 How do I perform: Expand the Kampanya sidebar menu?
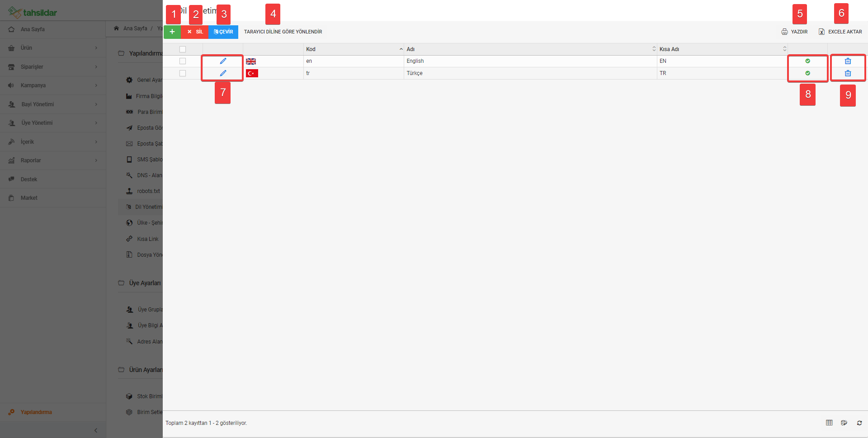[53, 85]
